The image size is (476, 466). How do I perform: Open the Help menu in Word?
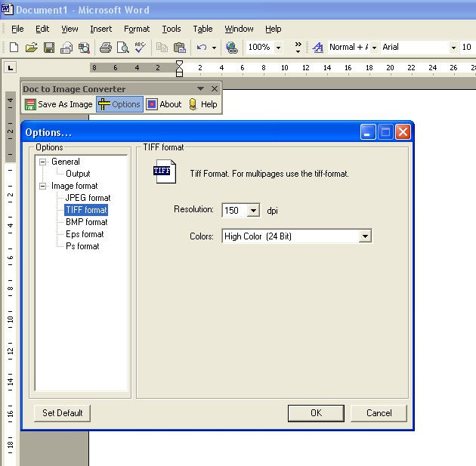click(x=274, y=29)
